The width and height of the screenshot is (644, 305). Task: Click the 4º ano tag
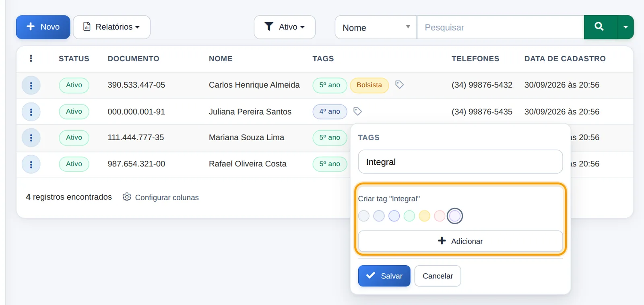(330, 112)
